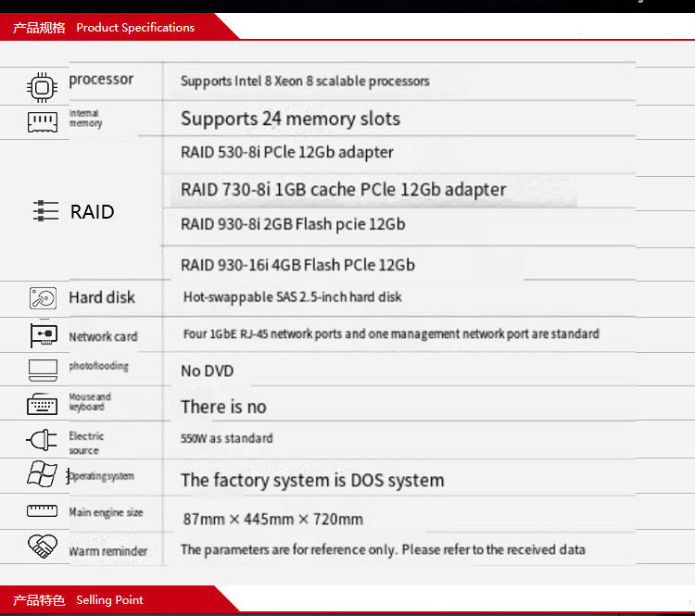Select the Selling Point header tab
This screenshot has height=616, width=695.
click(x=79, y=600)
